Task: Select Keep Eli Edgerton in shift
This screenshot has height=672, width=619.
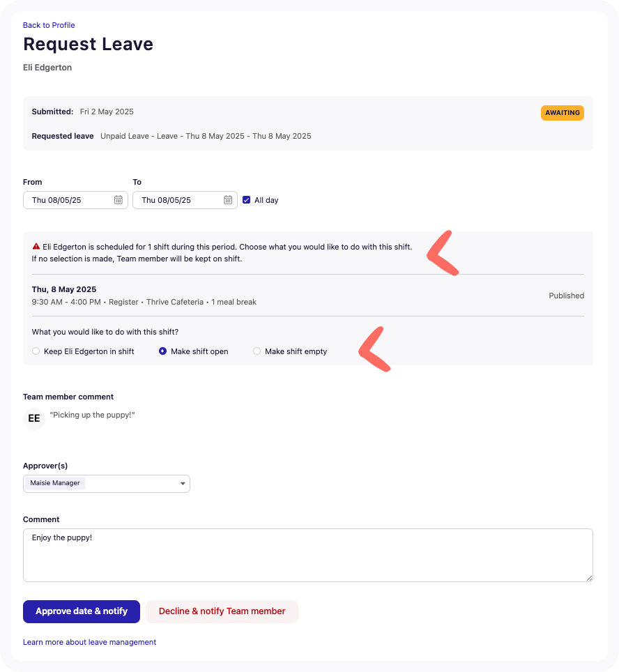Action: pos(36,351)
